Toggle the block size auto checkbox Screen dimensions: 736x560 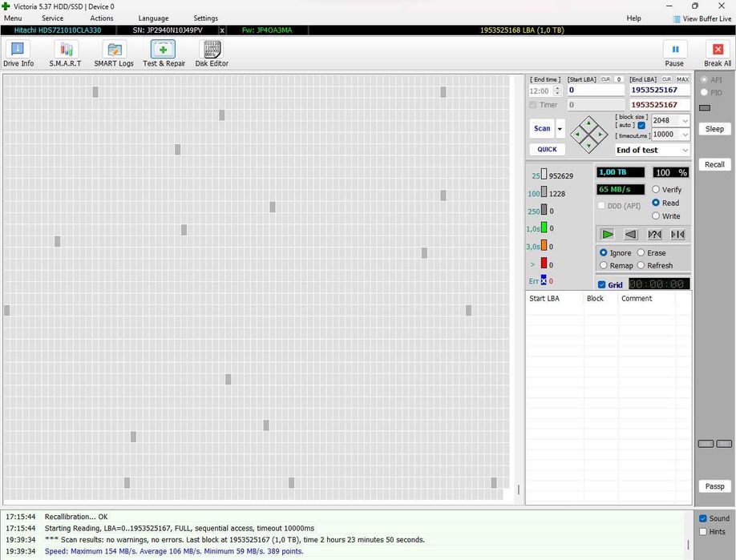click(x=641, y=125)
